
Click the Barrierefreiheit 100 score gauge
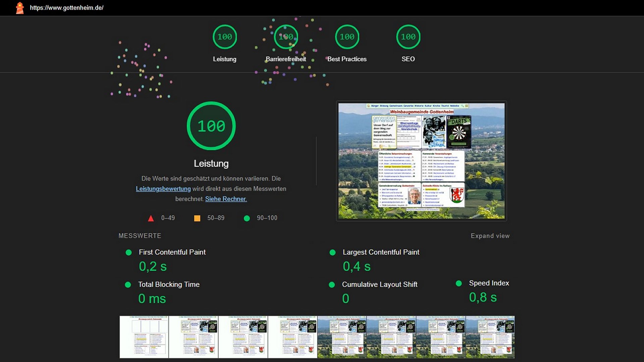click(x=286, y=37)
